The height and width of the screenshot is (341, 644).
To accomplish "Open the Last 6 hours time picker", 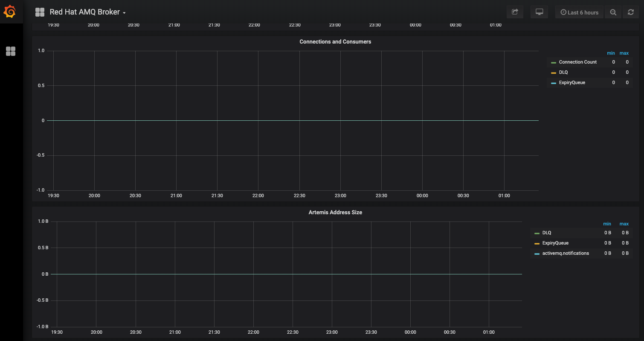I will pos(579,12).
